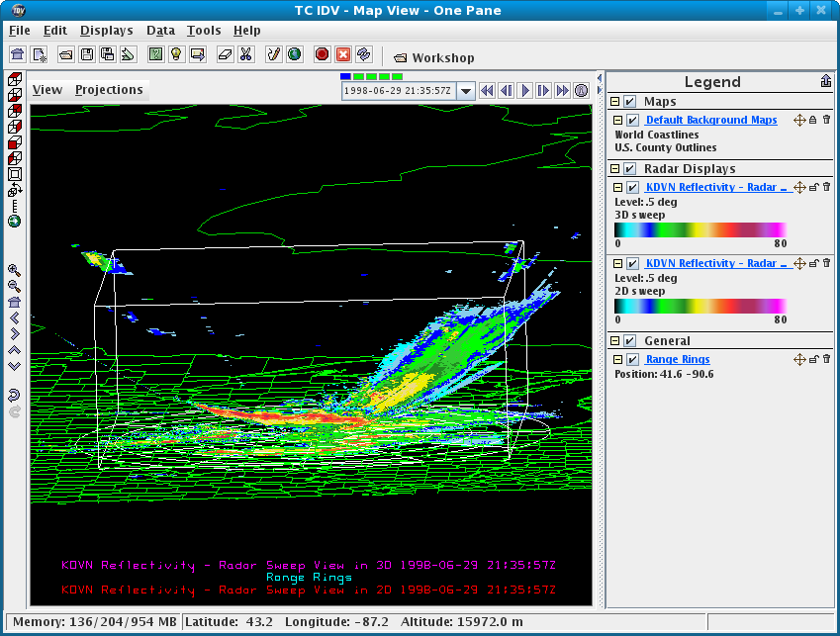Screen dimensions: 840x636
Task: Open the Displays menu
Action: [106, 31]
